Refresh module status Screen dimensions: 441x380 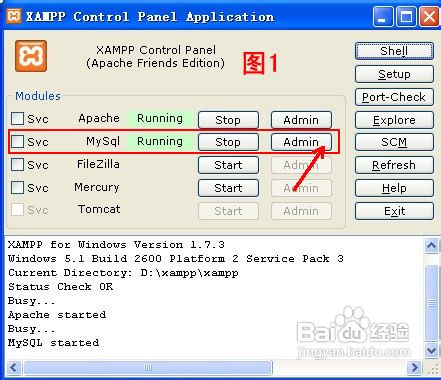[x=394, y=165]
